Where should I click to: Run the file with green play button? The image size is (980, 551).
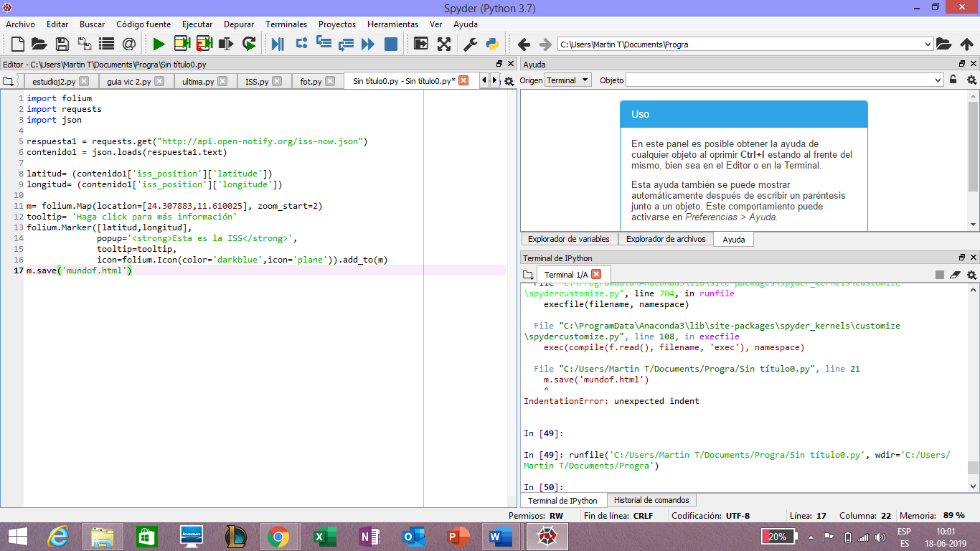[159, 44]
